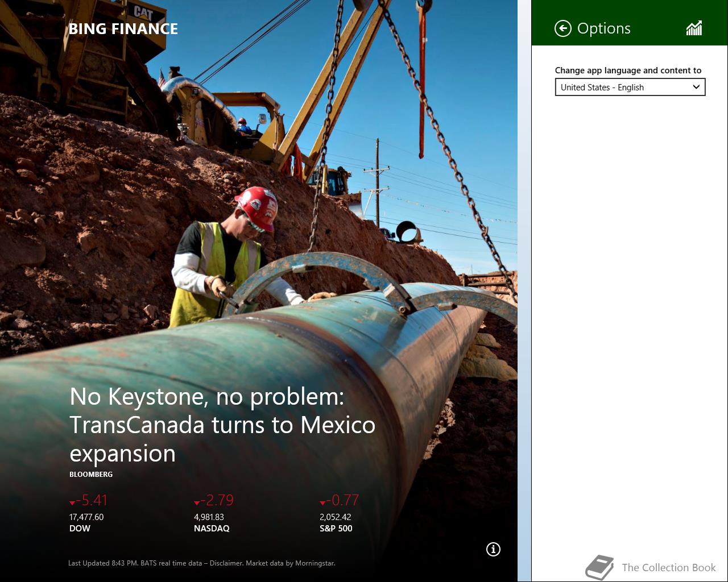Screen dimensions: 728x582
Task: Select the S&P 500 index tile
Action: pyautogui.click(x=340, y=513)
